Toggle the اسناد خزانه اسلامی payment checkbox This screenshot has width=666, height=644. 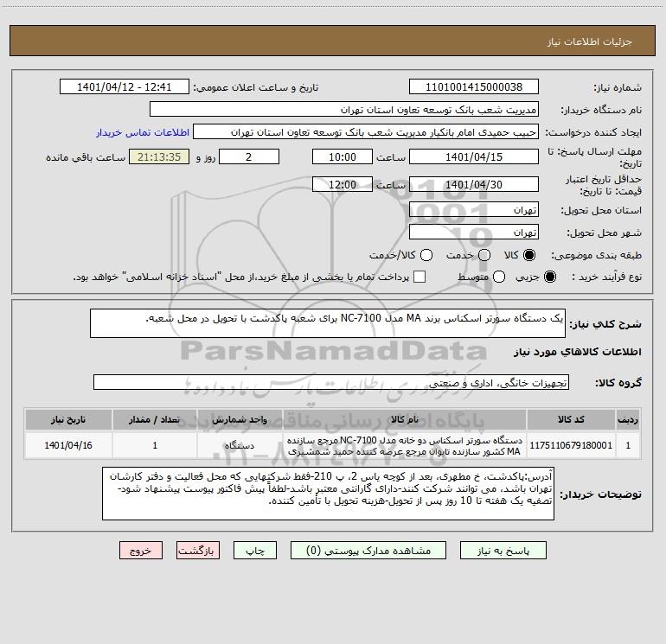click(419, 277)
